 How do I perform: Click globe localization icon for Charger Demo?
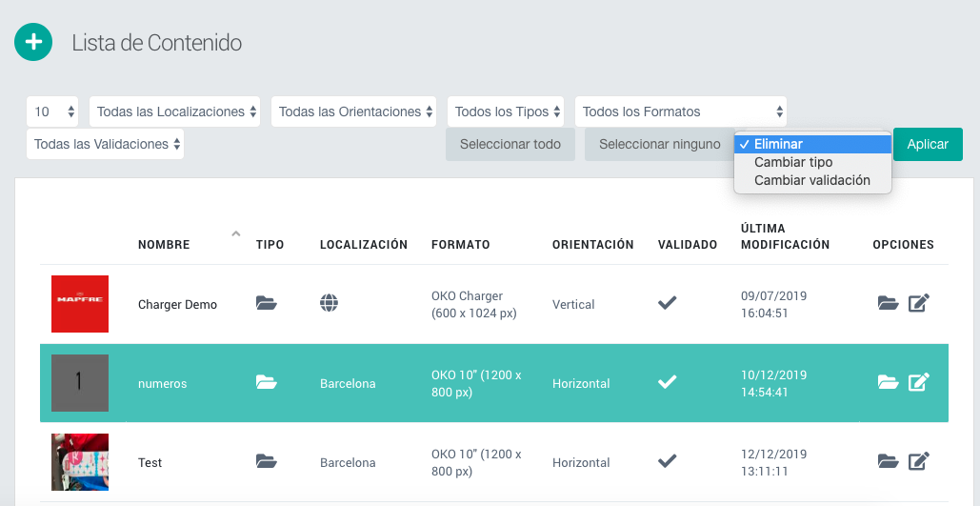[x=329, y=304]
